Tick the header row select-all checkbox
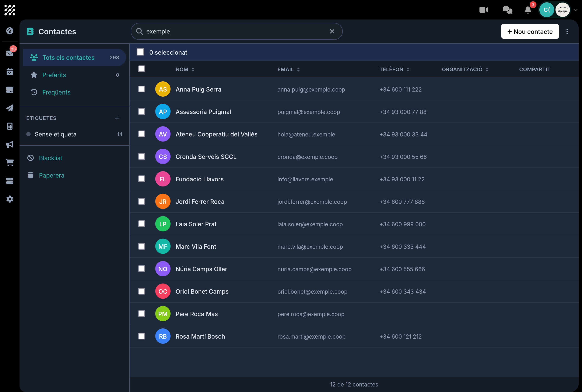This screenshot has width=582, height=392. (142, 69)
